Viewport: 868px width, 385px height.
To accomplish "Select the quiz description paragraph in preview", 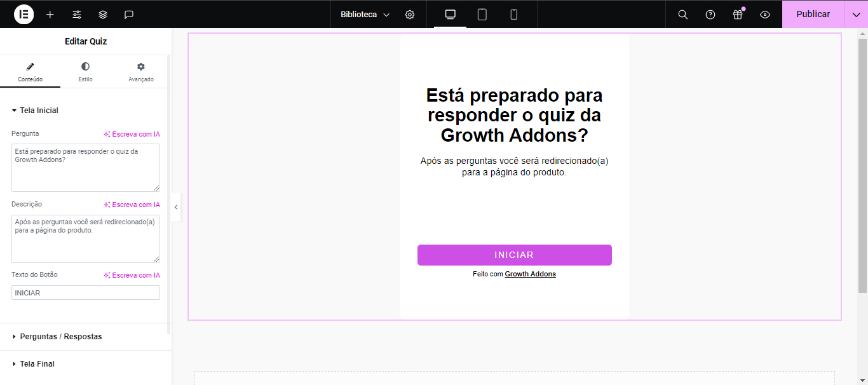I will 514,166.
